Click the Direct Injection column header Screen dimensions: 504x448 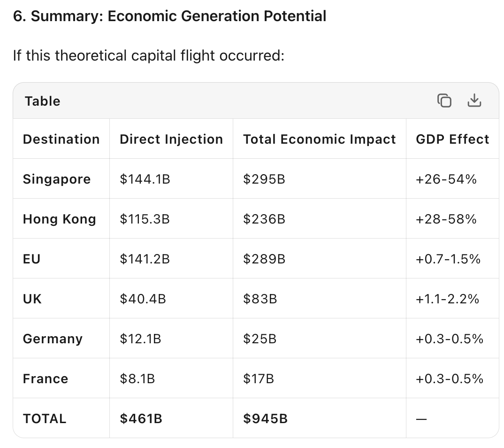[x=171, y=139]
